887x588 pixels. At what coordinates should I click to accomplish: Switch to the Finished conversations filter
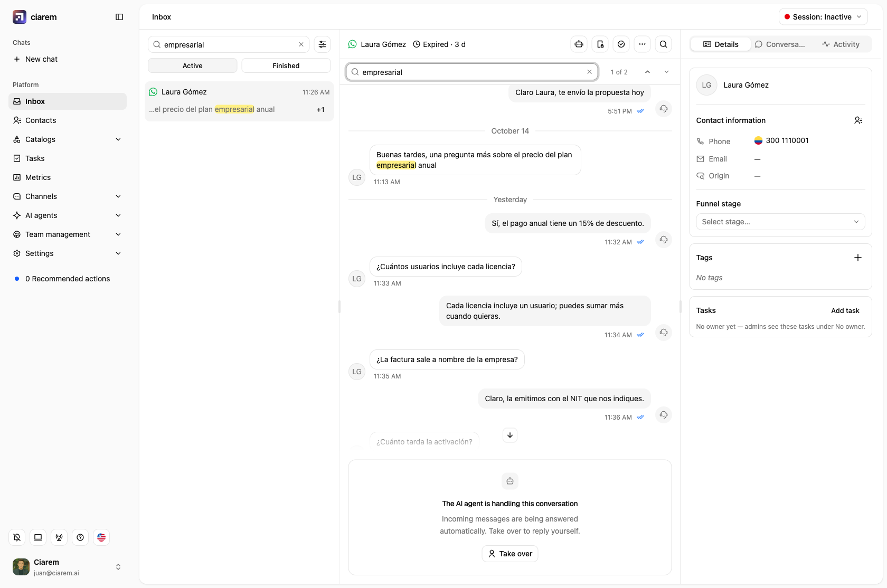(286, 65)
